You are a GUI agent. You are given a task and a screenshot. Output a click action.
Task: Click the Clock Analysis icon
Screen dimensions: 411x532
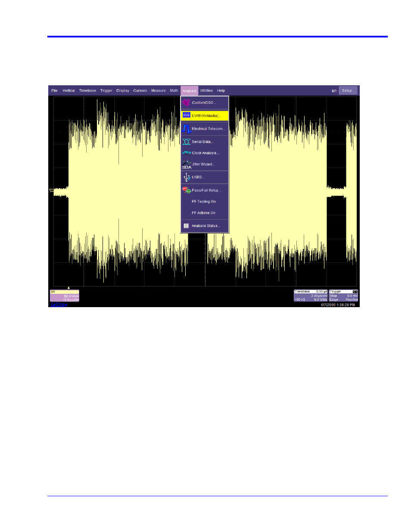186,152
